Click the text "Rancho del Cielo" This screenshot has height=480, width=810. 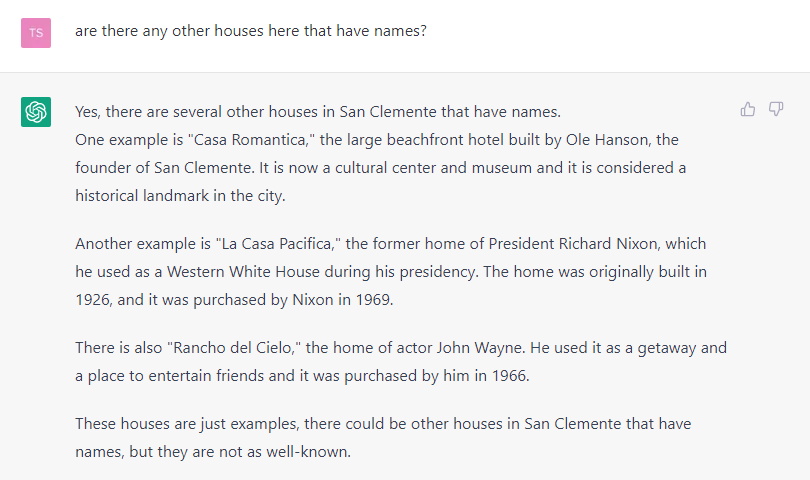click(232, 348)
